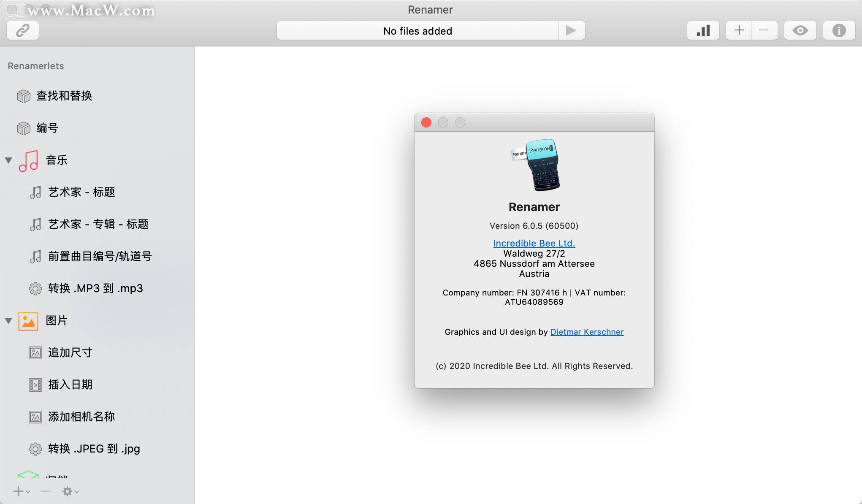
Task: Click the plus button to add files
Action: [x=739, y=30]
